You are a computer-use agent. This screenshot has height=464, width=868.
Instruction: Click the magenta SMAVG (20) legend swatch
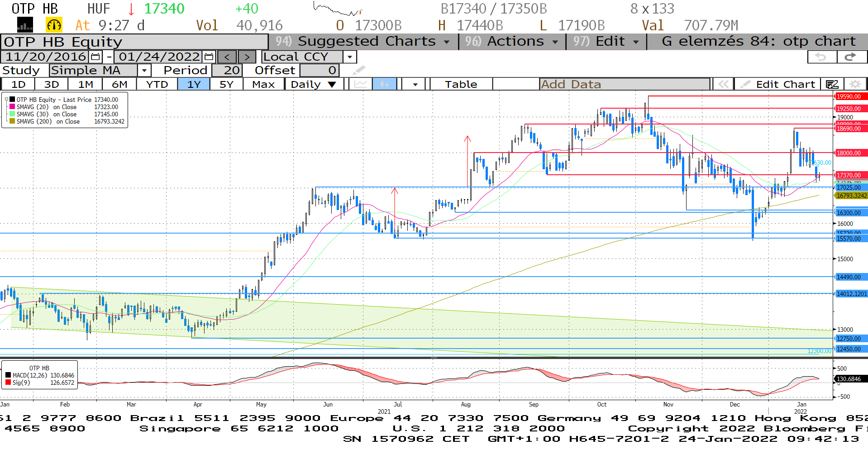12,107
